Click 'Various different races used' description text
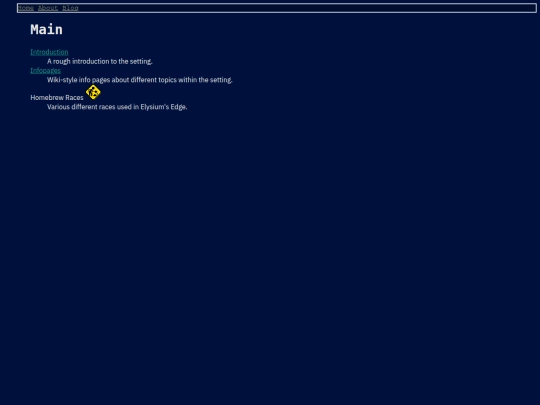The height and width of the screenshot is (405, 540). point(117,107)
